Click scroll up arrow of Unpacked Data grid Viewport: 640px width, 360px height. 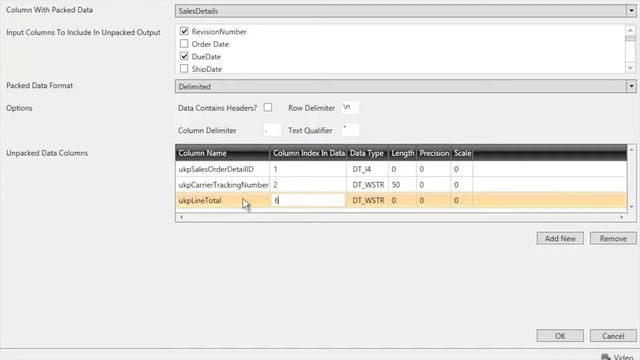click(x=631, y=150)
